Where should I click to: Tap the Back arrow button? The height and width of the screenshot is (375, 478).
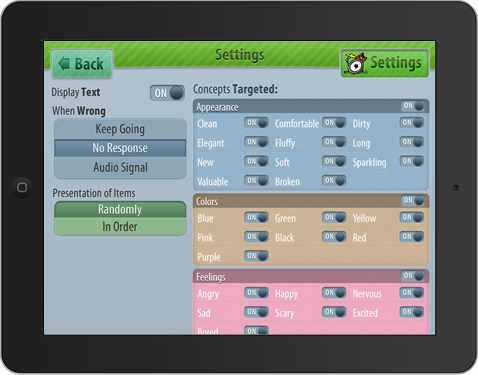point(82,64)
